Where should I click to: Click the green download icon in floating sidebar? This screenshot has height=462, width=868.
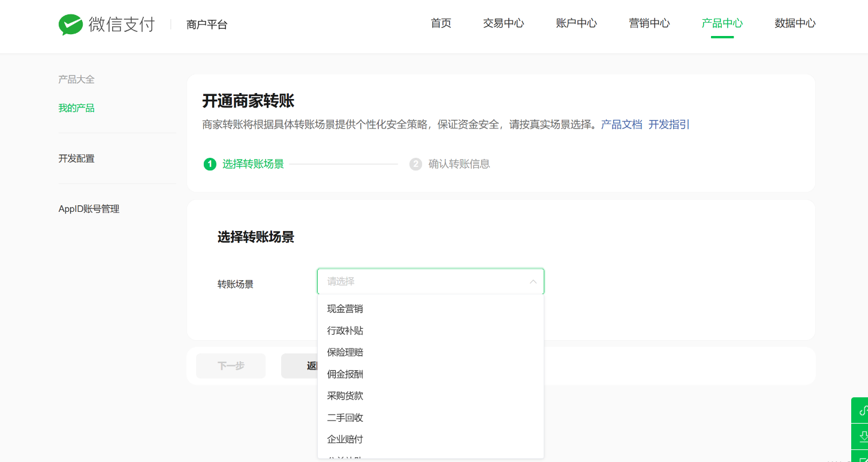pos(862,436)
